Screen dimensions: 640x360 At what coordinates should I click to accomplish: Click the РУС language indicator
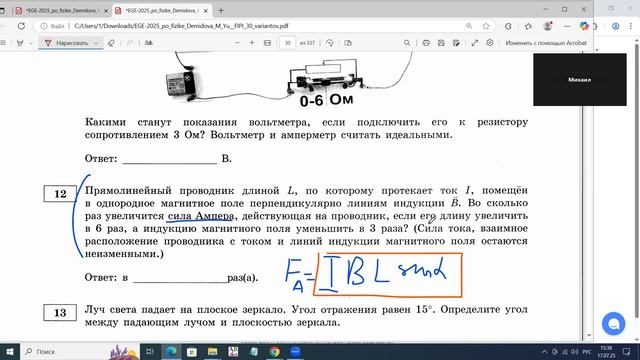click(x=587, y=351)
